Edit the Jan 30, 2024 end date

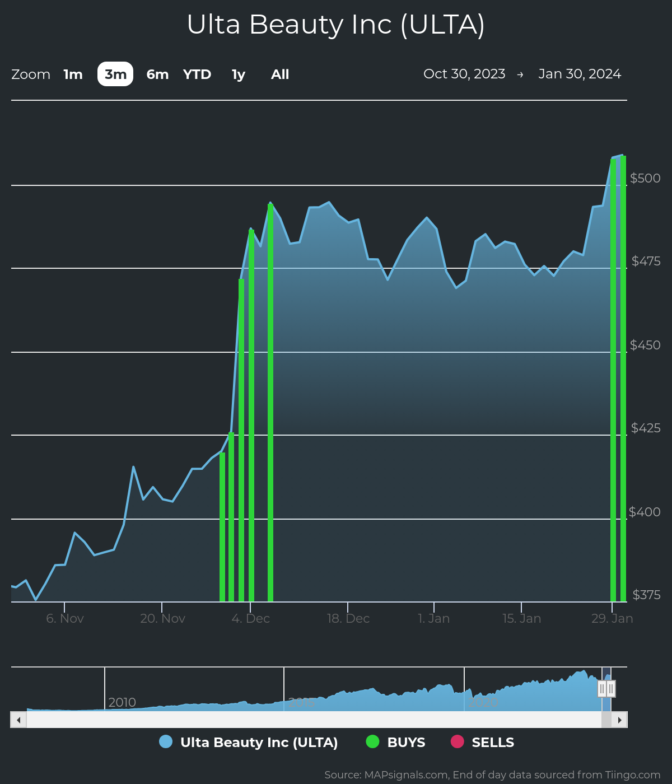point(580,74)
